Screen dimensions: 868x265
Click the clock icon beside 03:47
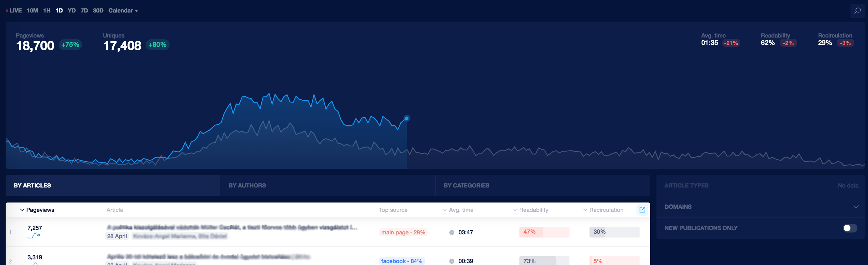(452, 232)
